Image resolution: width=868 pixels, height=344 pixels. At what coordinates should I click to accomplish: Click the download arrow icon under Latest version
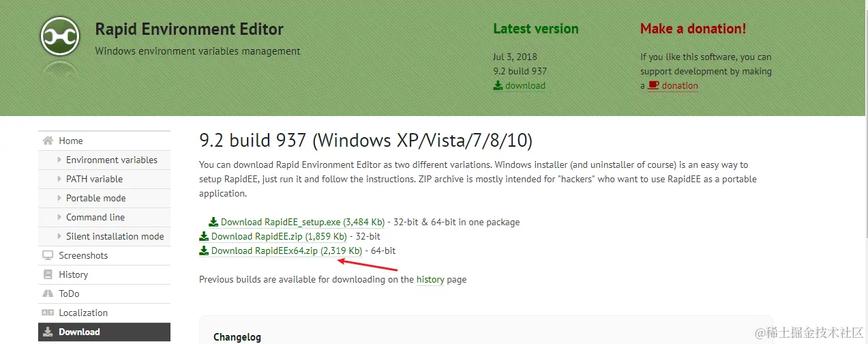pyautogui.click(x=498, y=85)
